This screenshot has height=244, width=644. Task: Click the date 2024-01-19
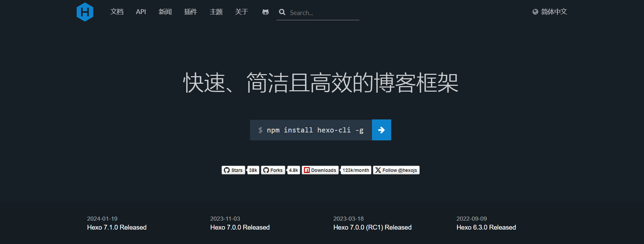tap(102, 219)
